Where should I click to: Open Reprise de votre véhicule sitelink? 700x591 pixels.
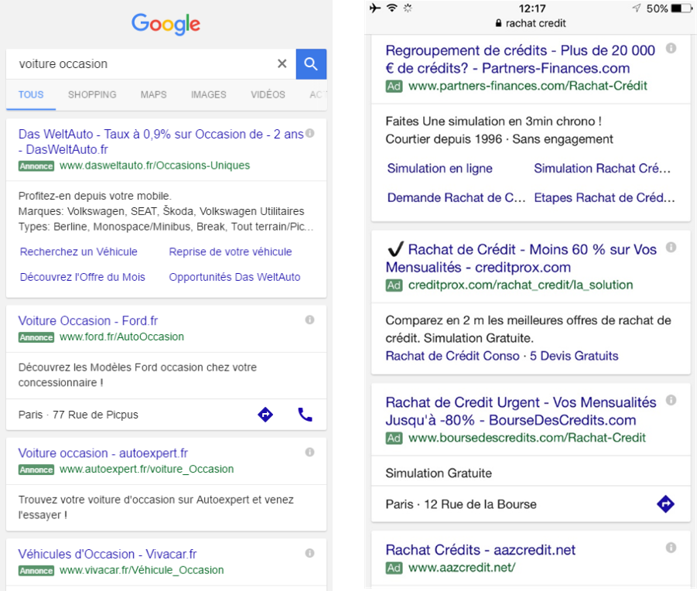[x=230, y=251]
